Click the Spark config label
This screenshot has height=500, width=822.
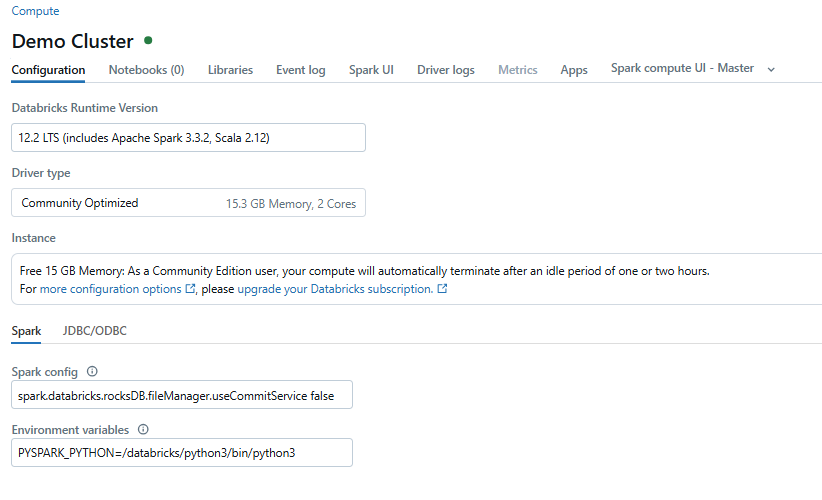coord(45,372)
